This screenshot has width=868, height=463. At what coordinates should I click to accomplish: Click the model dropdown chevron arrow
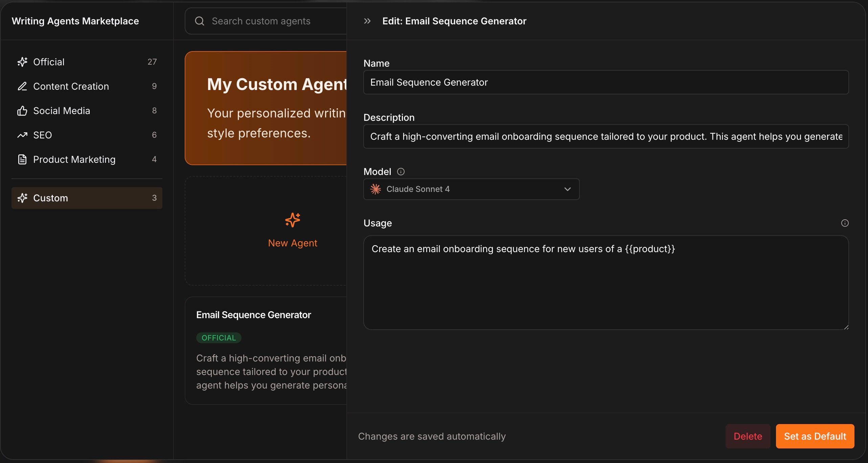click(568, 189)
